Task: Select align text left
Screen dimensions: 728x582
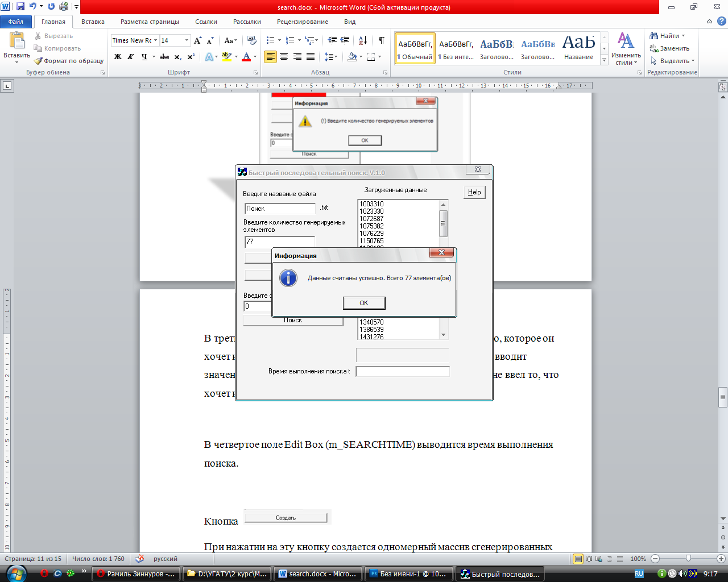Action: tap(270, 57)
